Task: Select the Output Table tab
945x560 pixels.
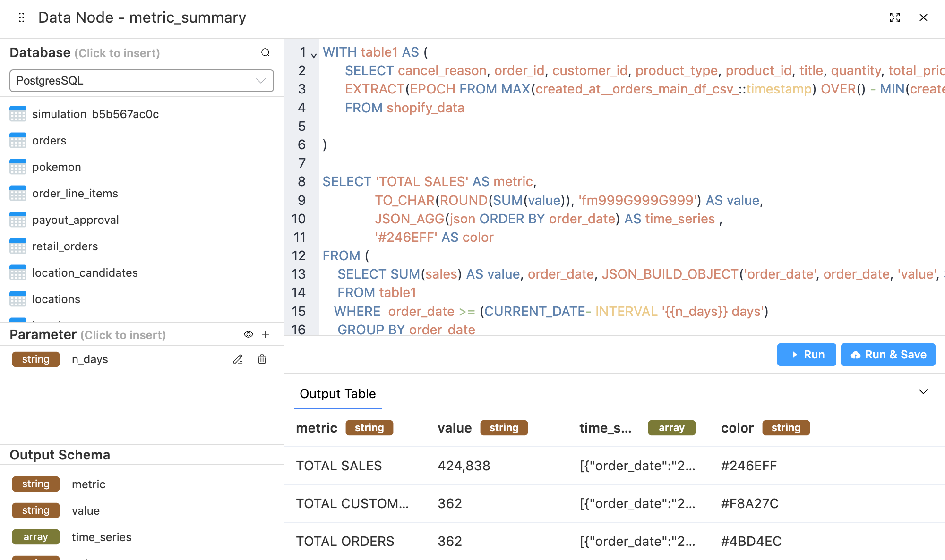Action: coord(337,394)
